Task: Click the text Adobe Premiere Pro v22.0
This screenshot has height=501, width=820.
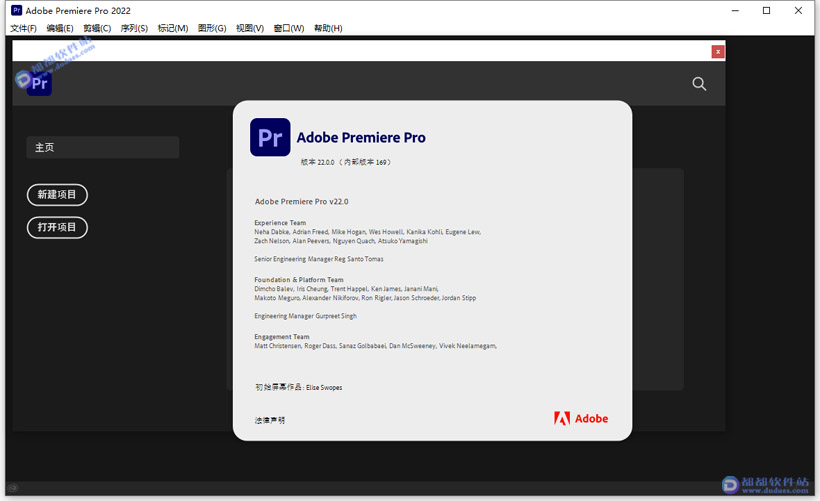Action: tap(302, 201)
